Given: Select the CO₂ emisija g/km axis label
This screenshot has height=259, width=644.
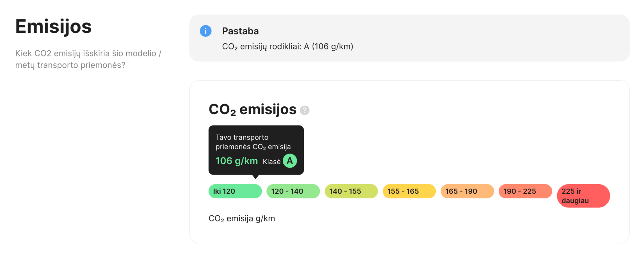Looking at the screenshot, I should pos(242,218).
